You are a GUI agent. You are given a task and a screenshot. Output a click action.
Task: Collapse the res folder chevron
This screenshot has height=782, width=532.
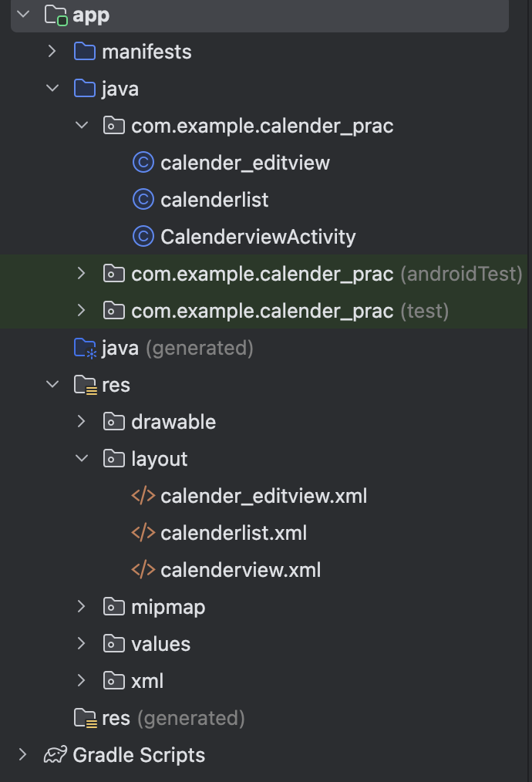tap(52, 384)
